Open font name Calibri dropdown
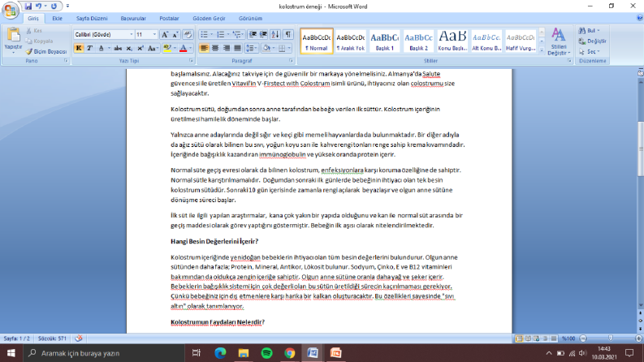The image size is (644, 362). click(132, 34)
